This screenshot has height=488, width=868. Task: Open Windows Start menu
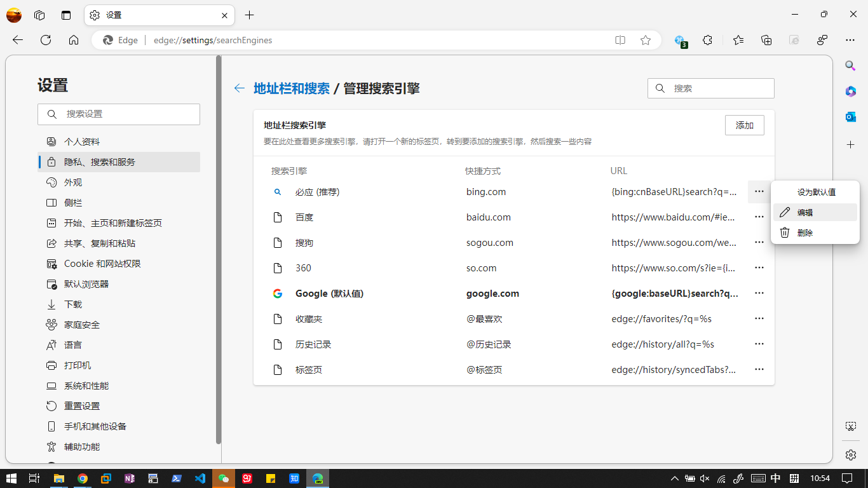point(11,478)
